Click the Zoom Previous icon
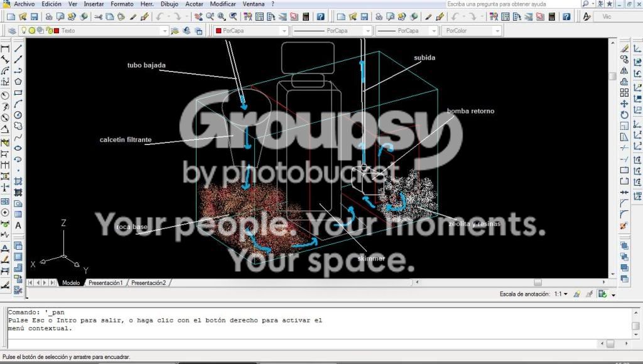Screen dimensions: 643x364 (x=233, y=17)
